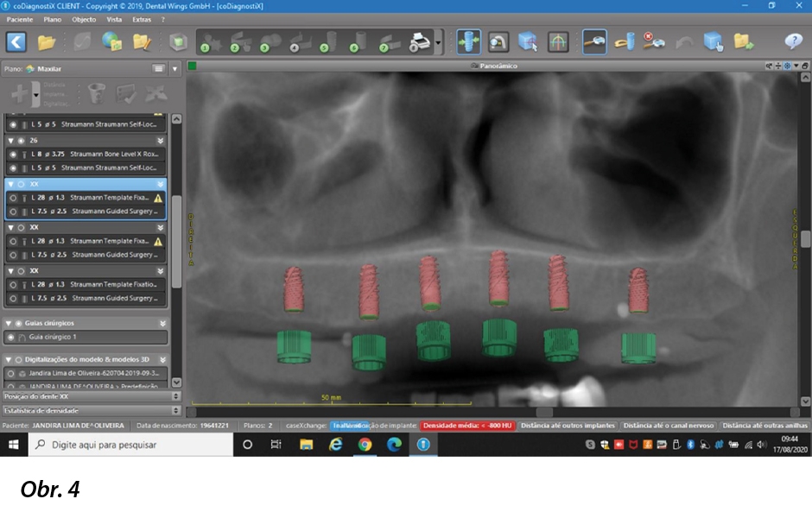The width and height of the screenshot is (812, 518).
Task: Open patient folder icon in toolbar
Action: [46, 42]
